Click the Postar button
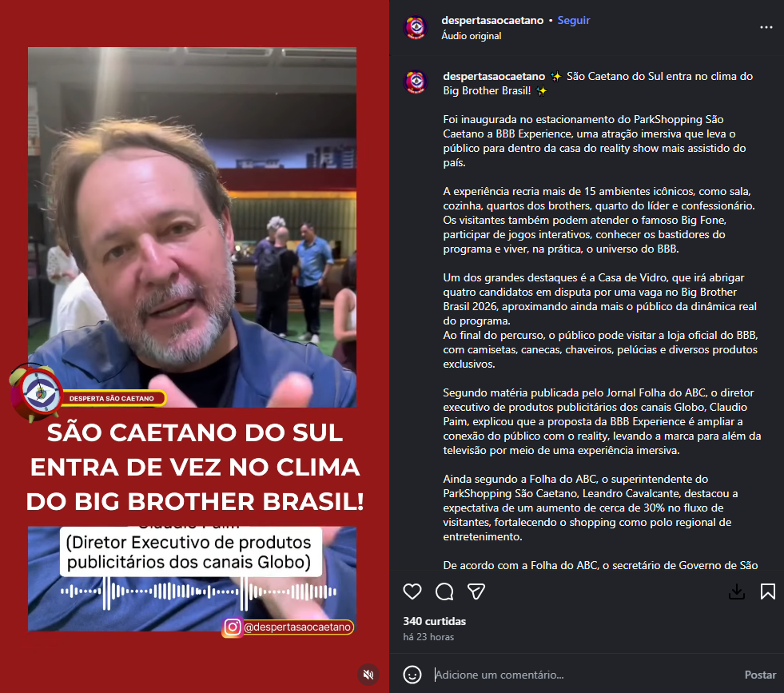Image resolution: width=784 pixels, height=693 pixels. (760, 675)
